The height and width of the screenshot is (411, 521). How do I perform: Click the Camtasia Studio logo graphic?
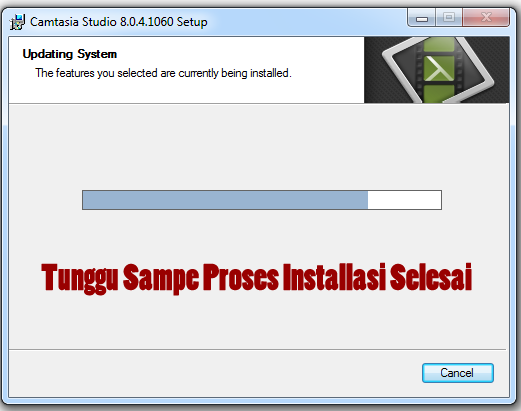click(x=437, y=70)
